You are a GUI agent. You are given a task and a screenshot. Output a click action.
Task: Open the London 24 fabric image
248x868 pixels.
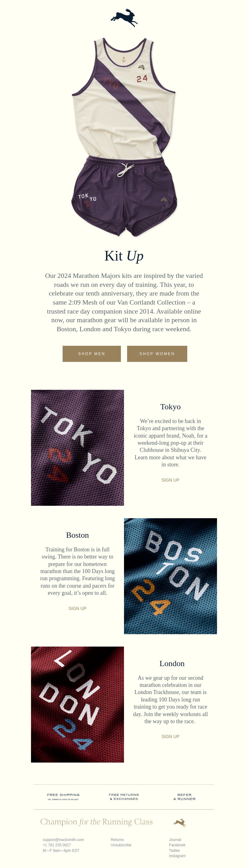pos(77,705)
